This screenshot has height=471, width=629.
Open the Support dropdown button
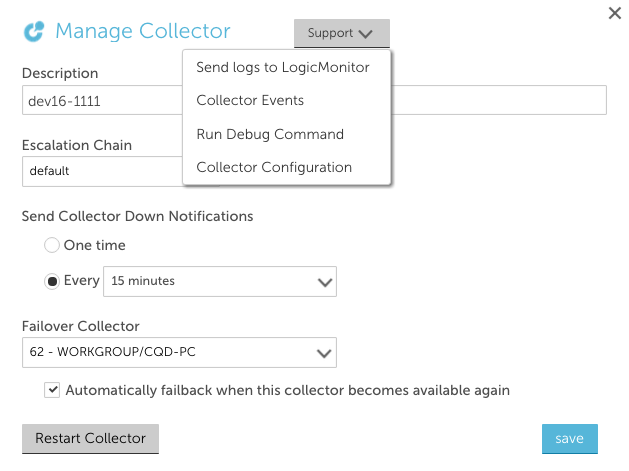click(x=341, y=33)
